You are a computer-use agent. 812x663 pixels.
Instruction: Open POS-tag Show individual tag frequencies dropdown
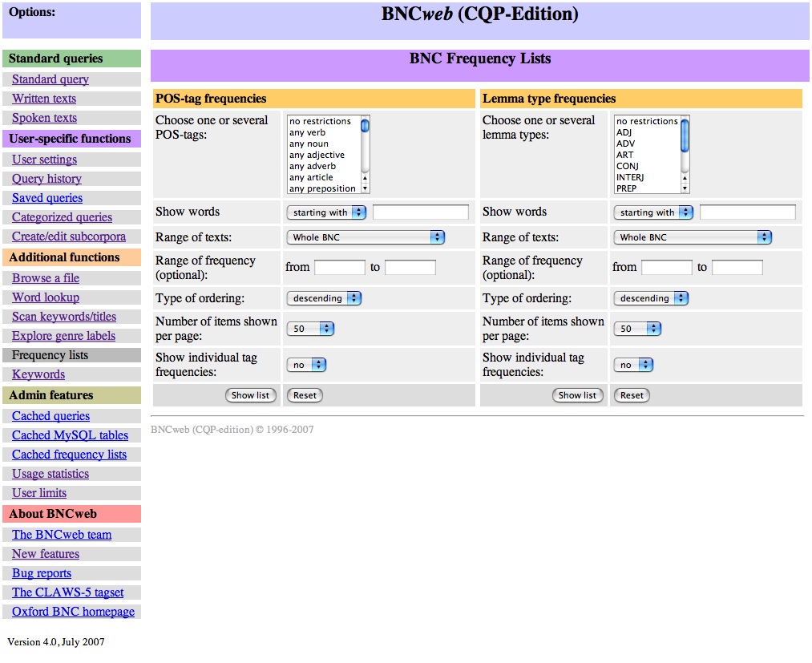(306, 365)
